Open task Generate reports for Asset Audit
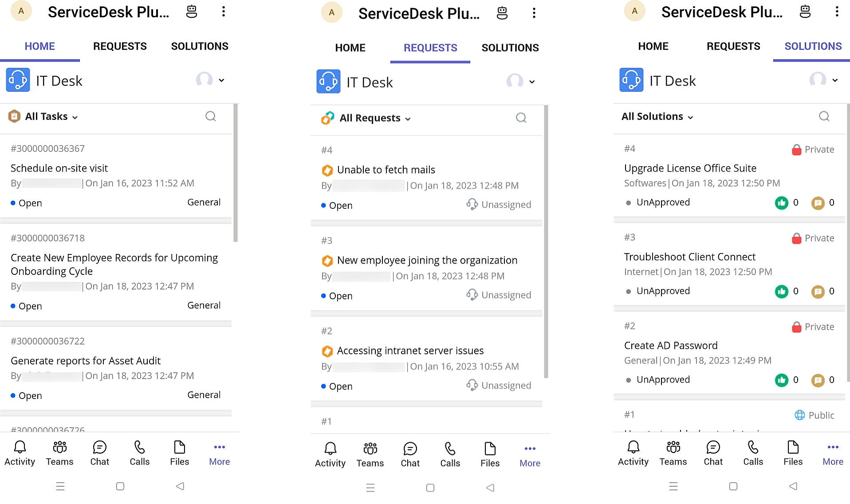 [x=86, y=360]
